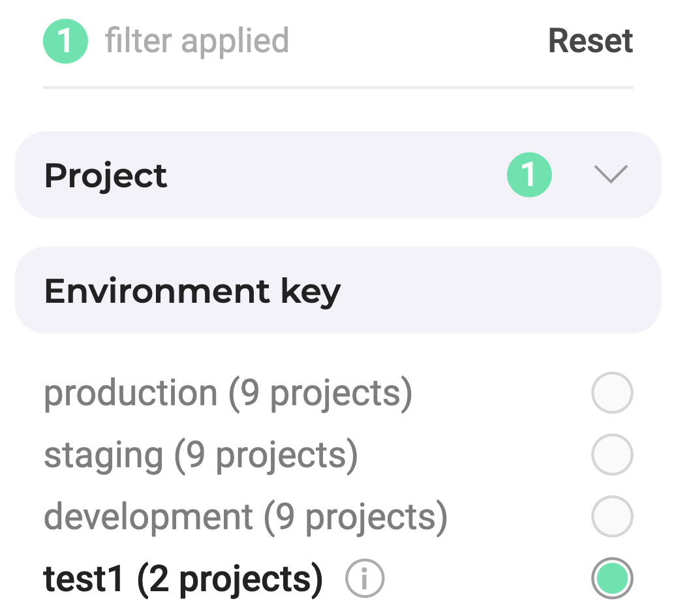Click the green badge beside 'filter applied'

pyautogui.click(x=65, y=41)
